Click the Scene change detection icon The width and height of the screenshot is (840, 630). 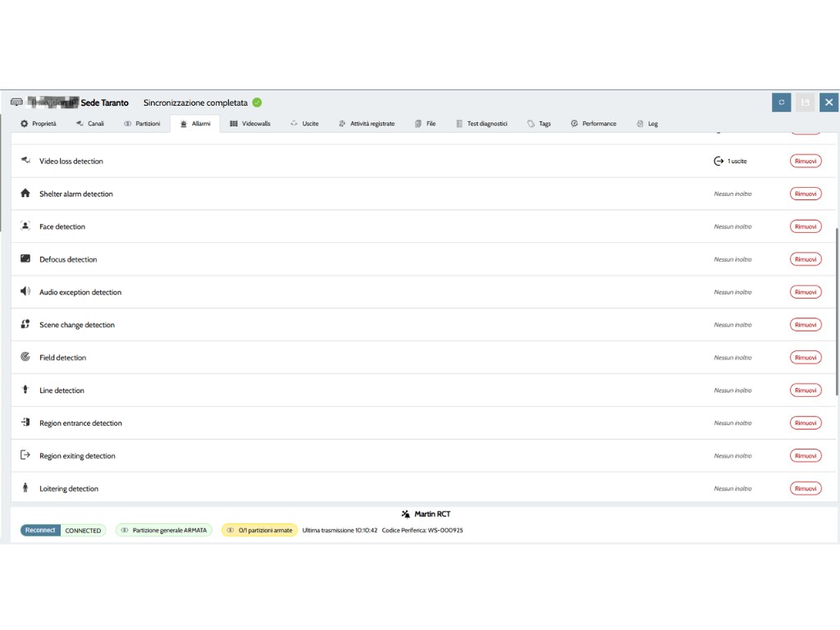click(25, 323)
